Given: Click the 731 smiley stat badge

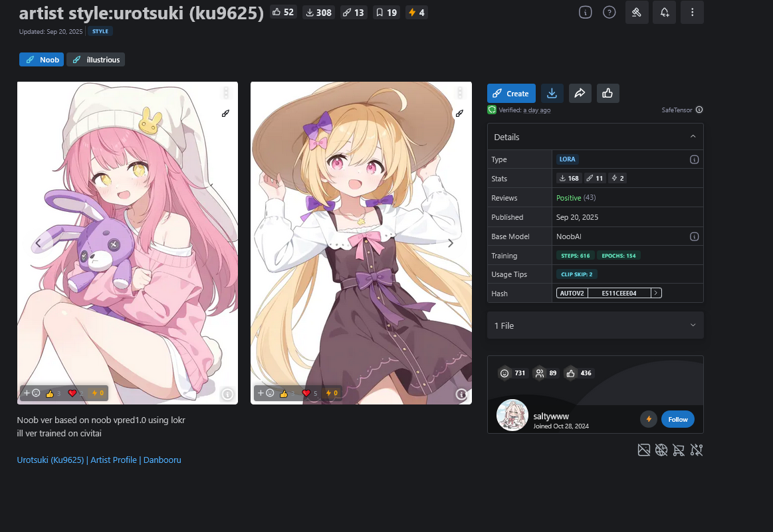Looking at the screenshot, I should 512,373.
